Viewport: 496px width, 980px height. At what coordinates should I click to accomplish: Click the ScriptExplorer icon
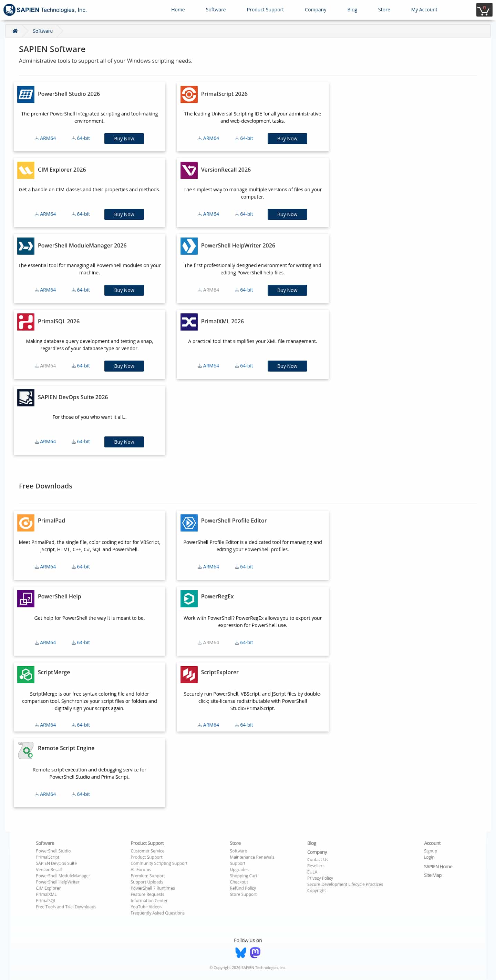(189, 674)
